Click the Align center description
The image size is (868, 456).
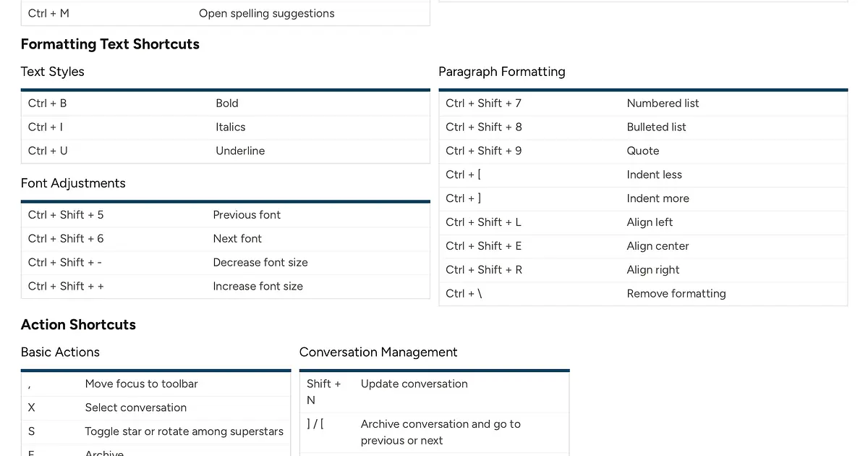point(658,246)
